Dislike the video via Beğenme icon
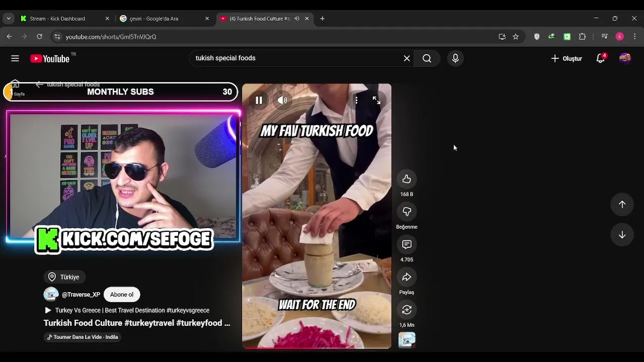The image size is (644, 362). 407,212
